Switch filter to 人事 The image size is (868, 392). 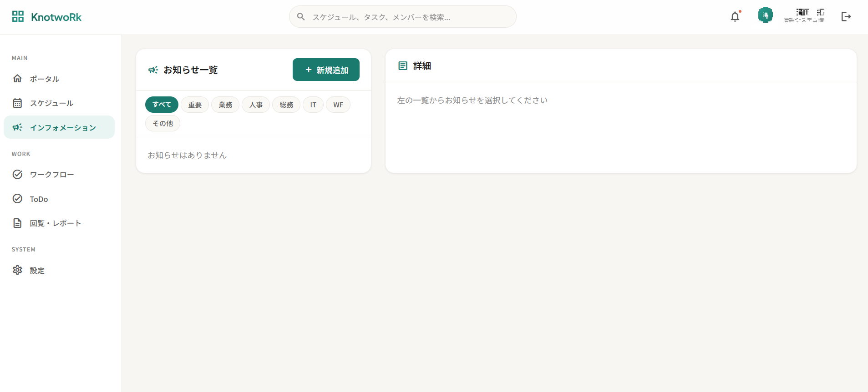pos(256,105)
